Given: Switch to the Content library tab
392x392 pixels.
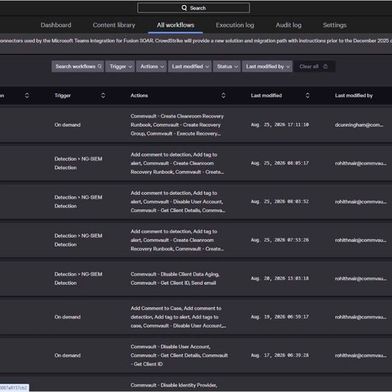Looking at the screenshot, I should (x=114, y=25).
